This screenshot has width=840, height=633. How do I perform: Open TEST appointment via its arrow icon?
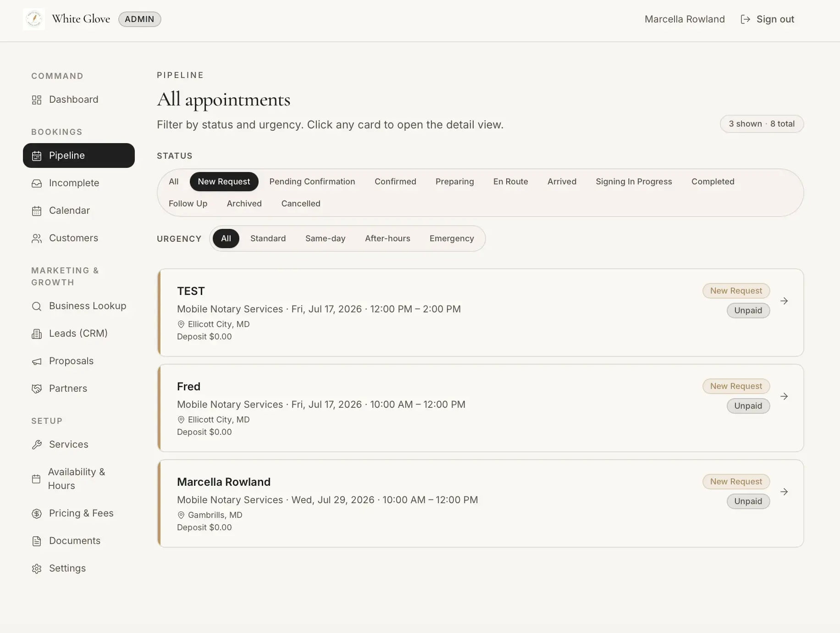click(784, 301)
